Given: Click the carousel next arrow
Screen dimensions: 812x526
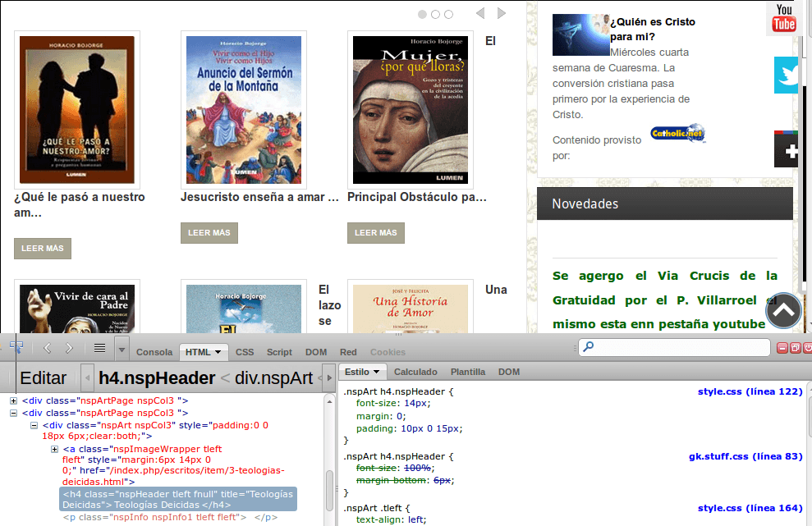Looking at the screenshot, I should (502, 13).
